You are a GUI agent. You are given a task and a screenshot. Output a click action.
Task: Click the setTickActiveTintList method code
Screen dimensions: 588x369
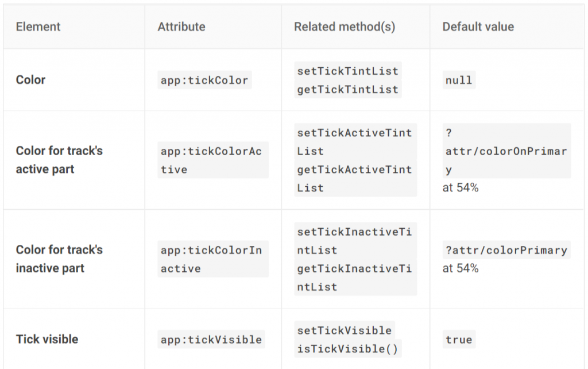coord(354,142)
